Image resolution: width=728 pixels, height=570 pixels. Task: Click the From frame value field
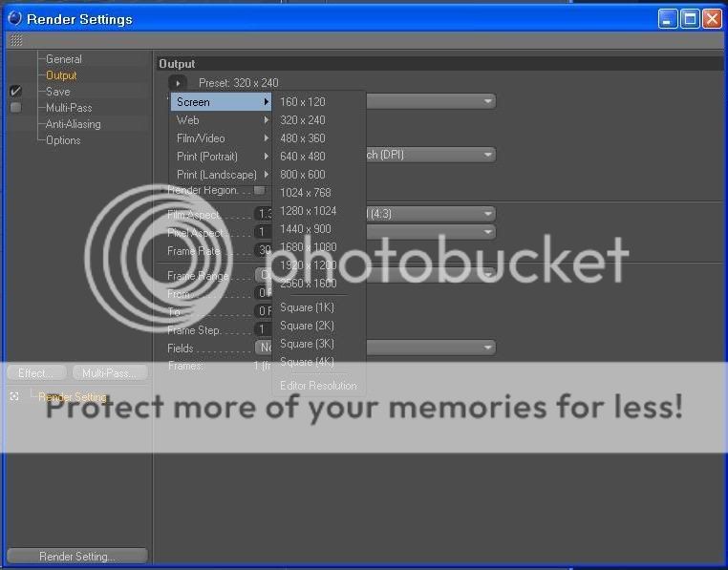pyautogui.click(x=264, y=293)
